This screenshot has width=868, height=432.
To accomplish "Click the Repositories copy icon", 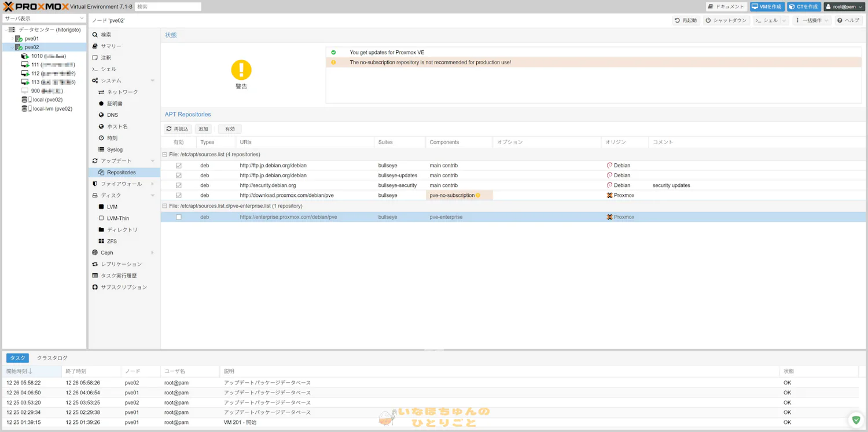I will tap(101, 173).
